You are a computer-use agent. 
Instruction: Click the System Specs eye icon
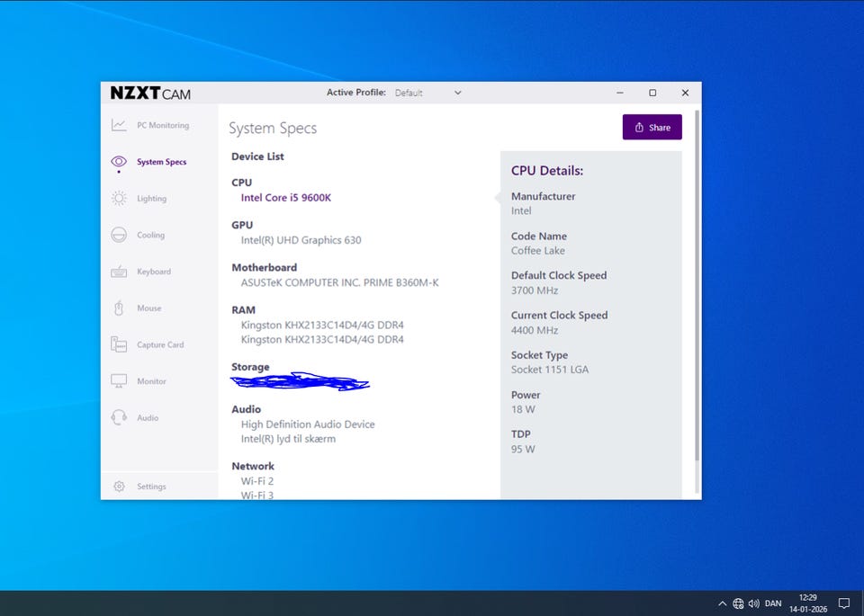(x=119, y=162)
